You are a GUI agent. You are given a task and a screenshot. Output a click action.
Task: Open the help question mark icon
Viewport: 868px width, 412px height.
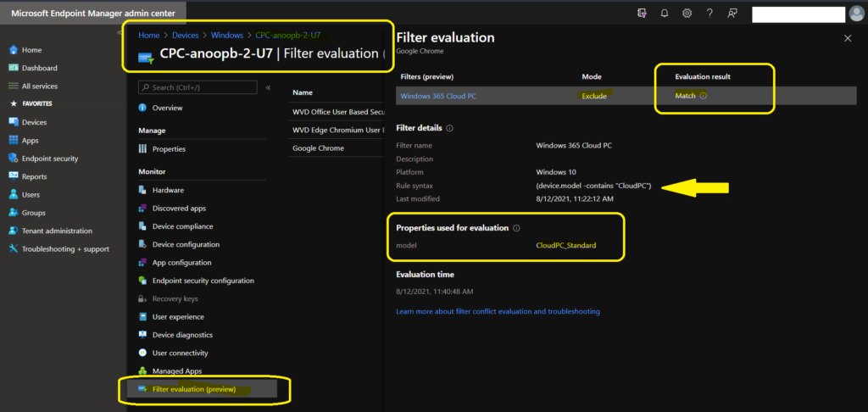tap(709, 14)
